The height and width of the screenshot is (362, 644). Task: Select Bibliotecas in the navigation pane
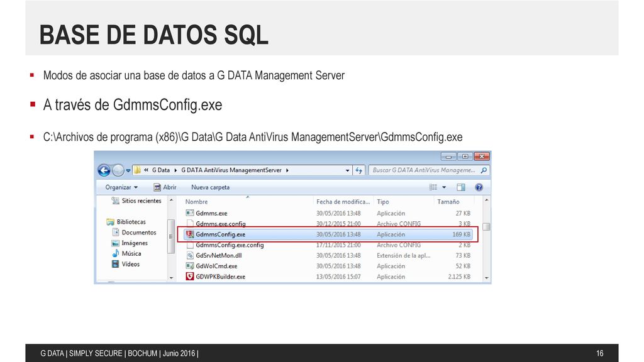[131, 222]
